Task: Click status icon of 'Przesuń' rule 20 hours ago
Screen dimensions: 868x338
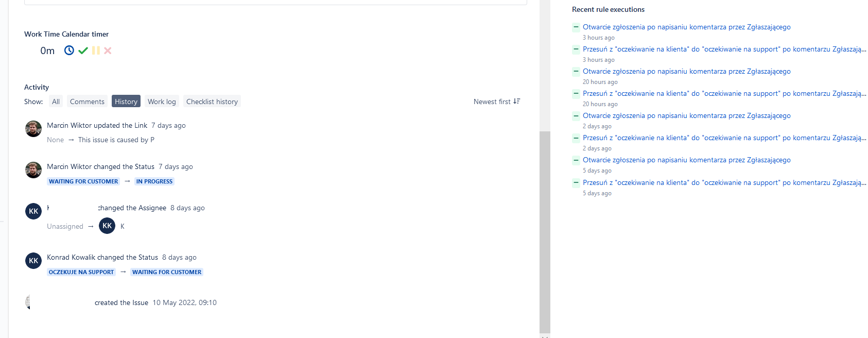Action: click(576, 93)
